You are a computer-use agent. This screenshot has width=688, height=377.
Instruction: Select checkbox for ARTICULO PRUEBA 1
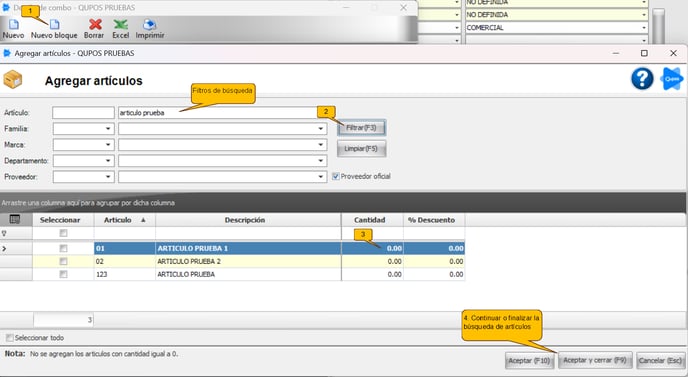64,248
